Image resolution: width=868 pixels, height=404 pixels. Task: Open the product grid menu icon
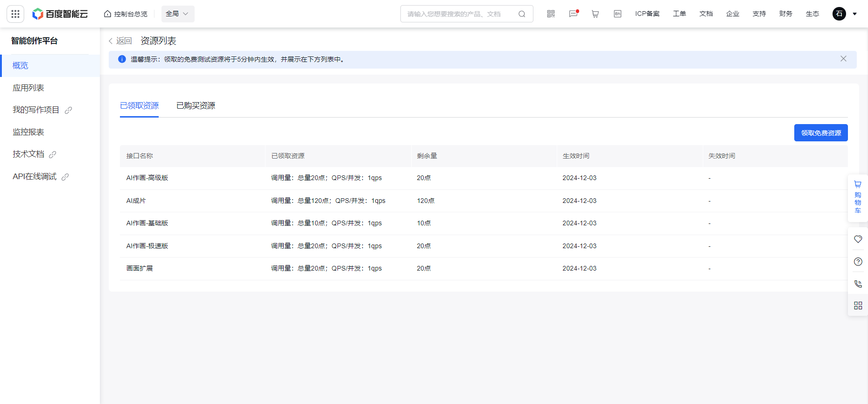tap(15, 14)
